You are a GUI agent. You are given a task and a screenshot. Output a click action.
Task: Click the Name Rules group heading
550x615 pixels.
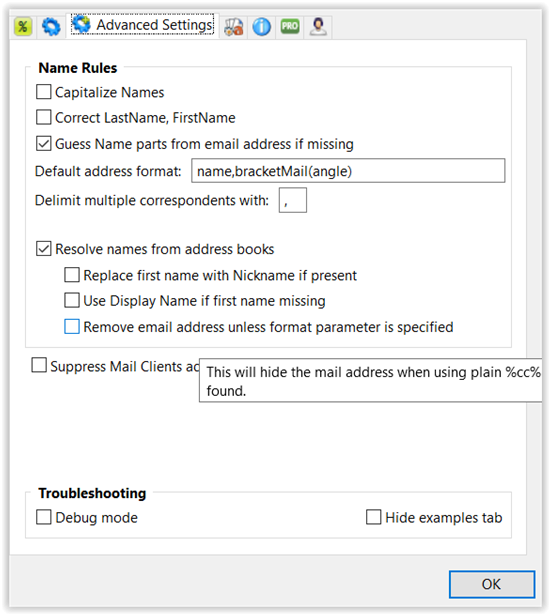point(78,68)
